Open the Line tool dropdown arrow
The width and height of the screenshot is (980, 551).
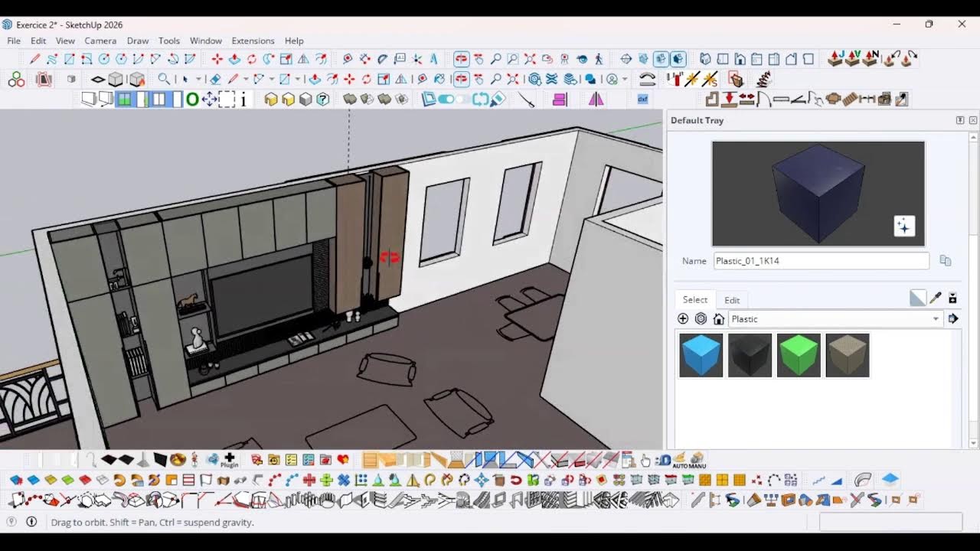pyautogui.click(x=246, y=79)
